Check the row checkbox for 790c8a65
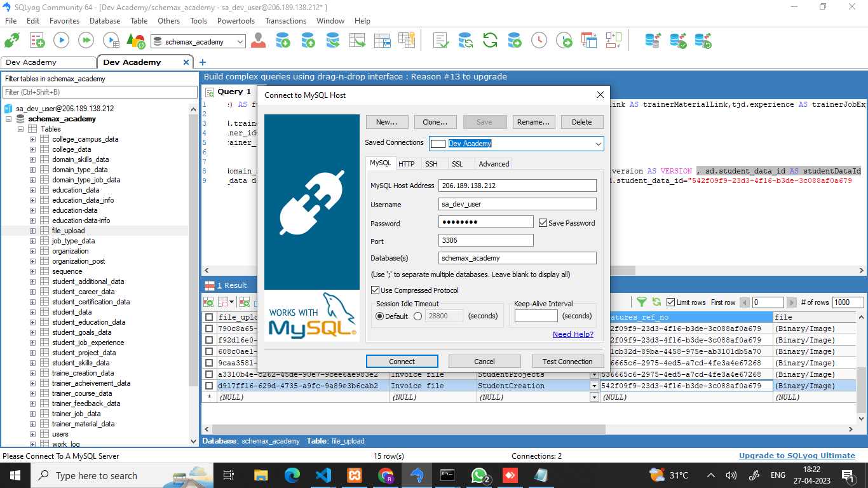 (x=209, y=329)
